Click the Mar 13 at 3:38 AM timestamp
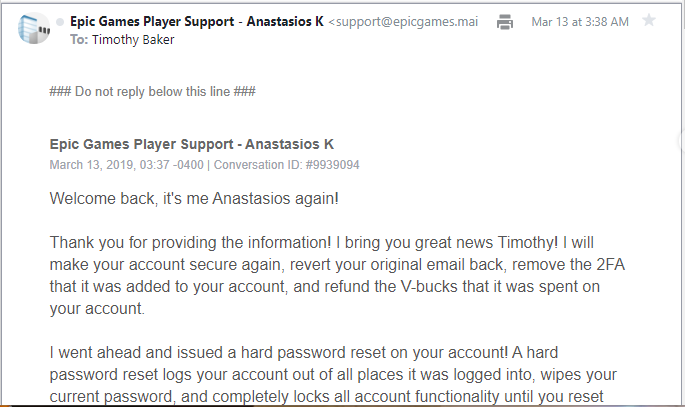The image size is (685, 407). click(580, 22)
